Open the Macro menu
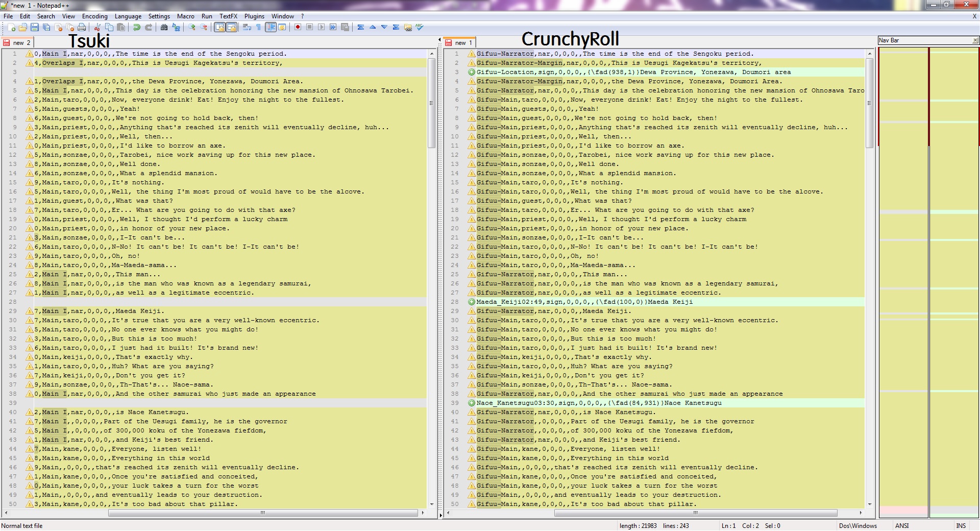 [x=186, y=16]
